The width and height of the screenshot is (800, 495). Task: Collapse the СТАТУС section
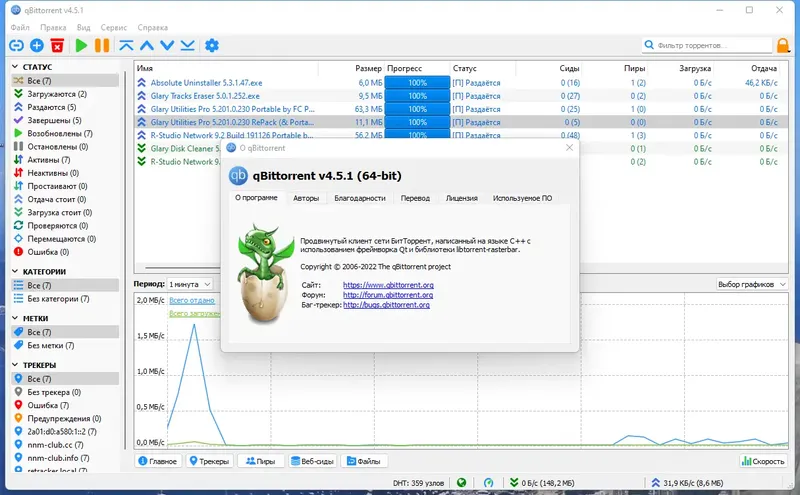15,67
